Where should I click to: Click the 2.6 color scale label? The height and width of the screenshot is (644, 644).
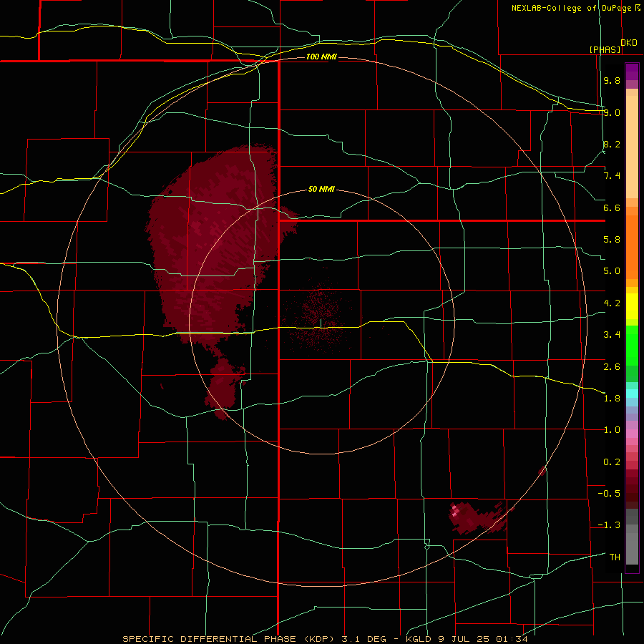pyautogui.click(x=612, y=367)
